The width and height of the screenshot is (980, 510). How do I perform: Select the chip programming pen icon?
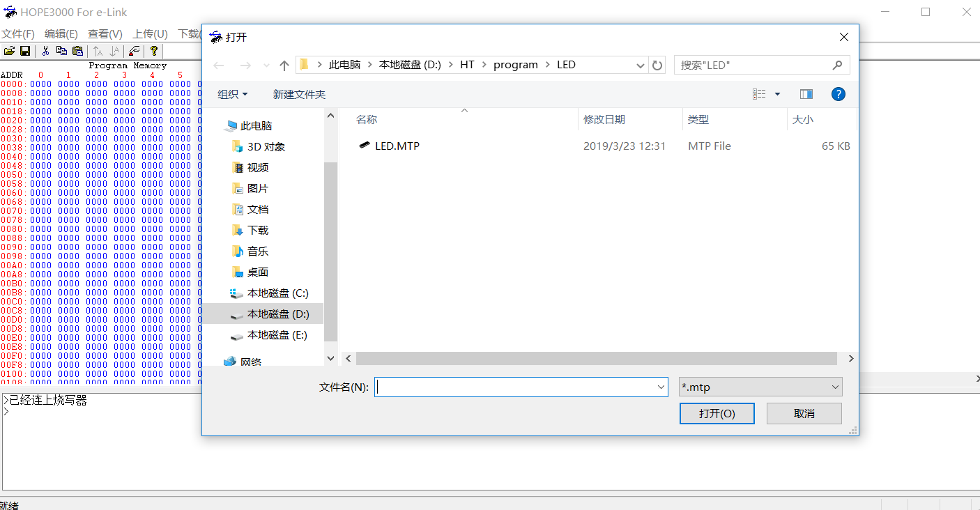134,51
